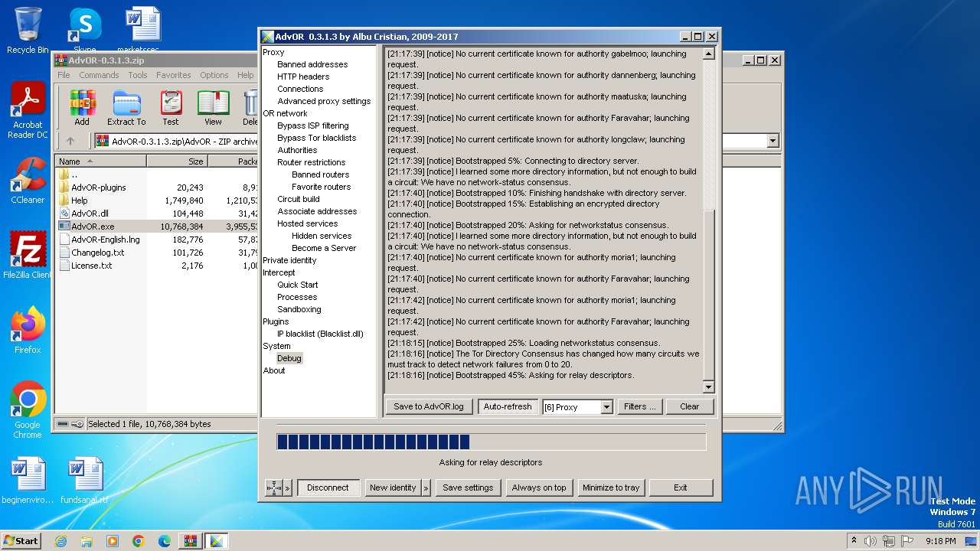Click AdvOR window layout icon beside Disconnect

pos(273,487)
